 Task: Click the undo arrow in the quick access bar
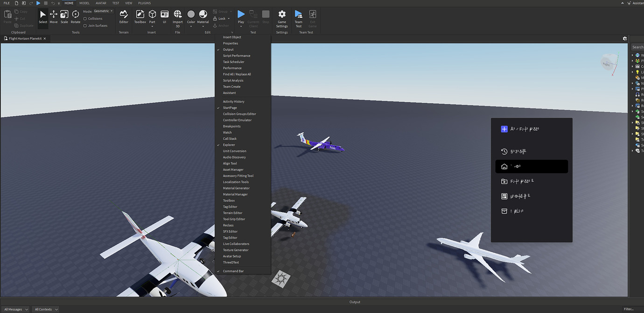pos(53,3)
